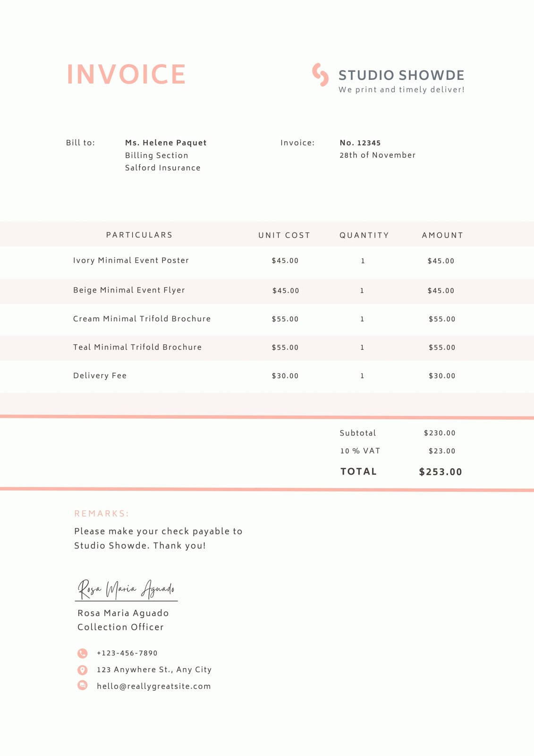Click the Ms. Helene Paquet name
This screenshot has width=534, height=756.
(166, 143)
